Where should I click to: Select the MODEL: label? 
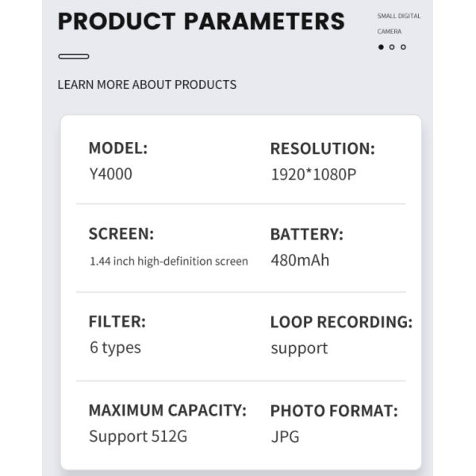[x=117, y=148]
